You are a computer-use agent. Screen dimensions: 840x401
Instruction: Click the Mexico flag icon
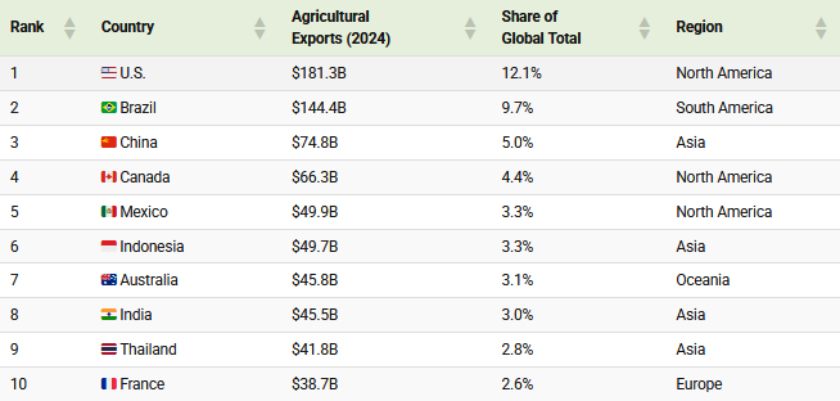coord(109,211)
